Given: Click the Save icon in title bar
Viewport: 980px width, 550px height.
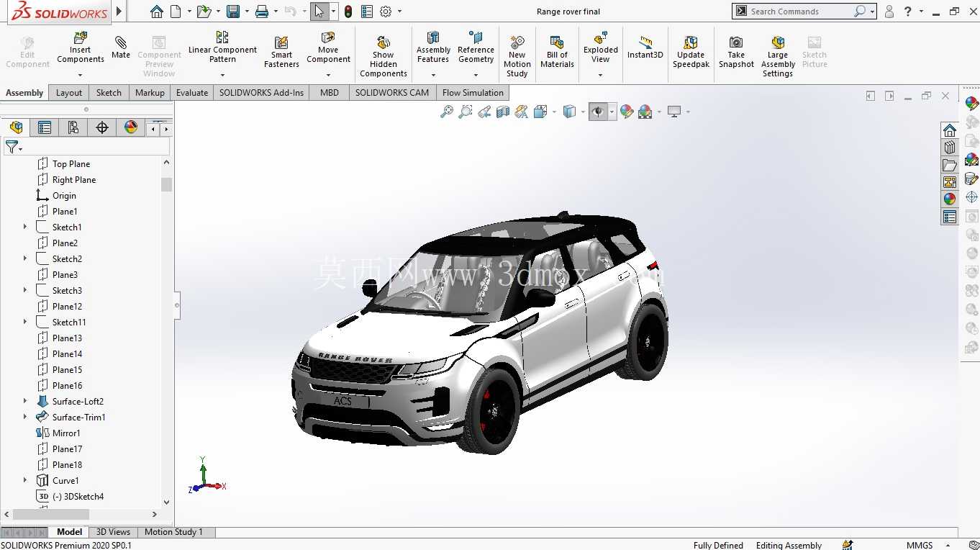Looking at the screenshot, I should (232, 12).
